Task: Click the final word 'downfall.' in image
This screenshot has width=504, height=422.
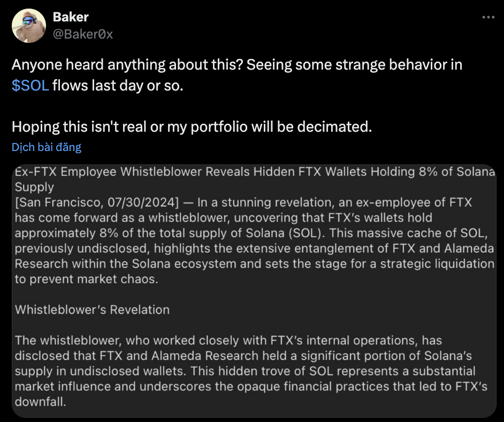Action: point(41,402)
